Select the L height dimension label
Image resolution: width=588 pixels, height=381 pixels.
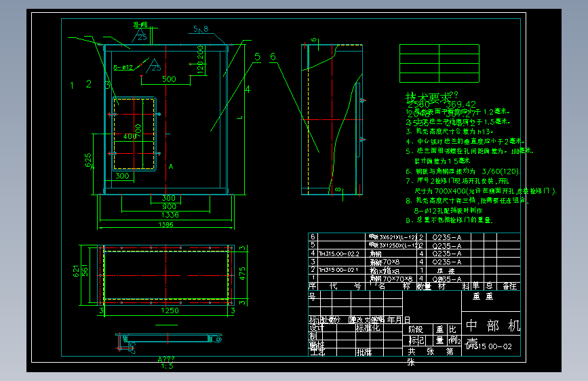tap(239, 117)
